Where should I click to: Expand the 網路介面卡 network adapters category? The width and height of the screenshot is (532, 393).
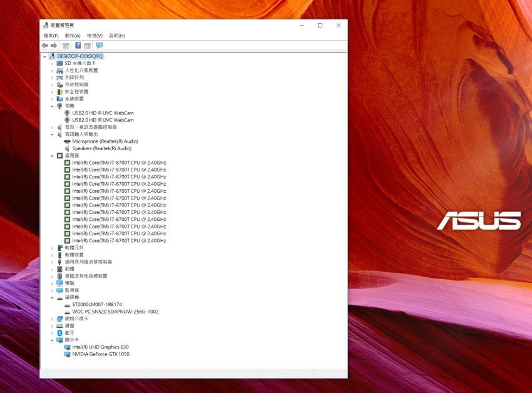[x=53, y=319]
